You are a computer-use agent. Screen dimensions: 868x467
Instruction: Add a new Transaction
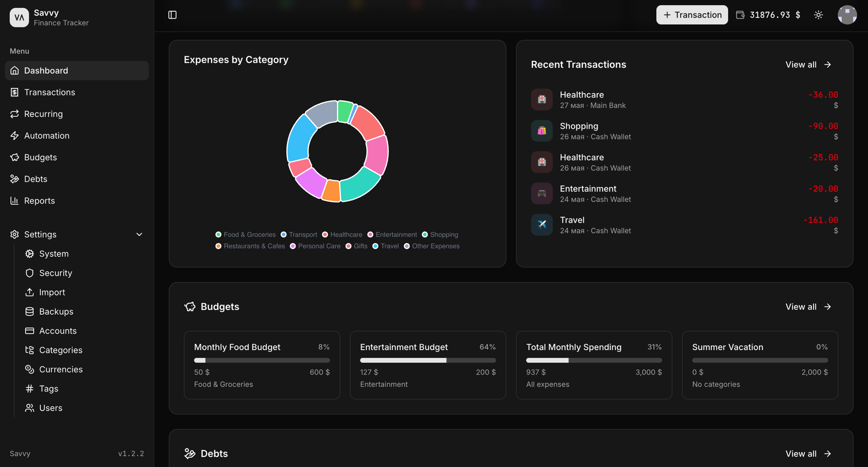(692, 15)
